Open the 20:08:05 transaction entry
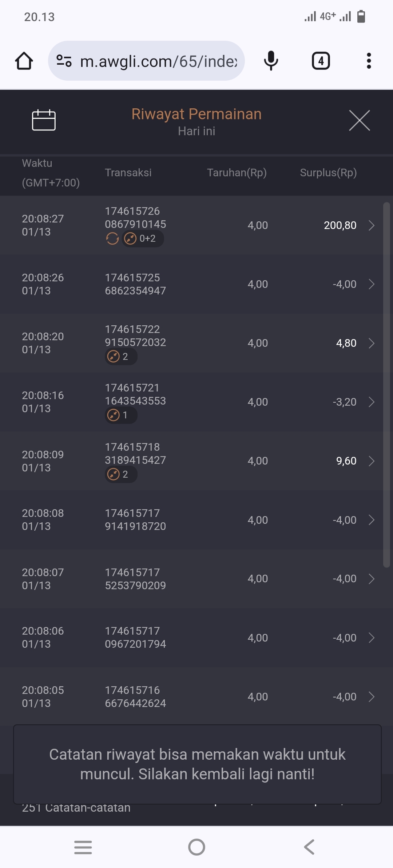 click(x=196, y=696)
